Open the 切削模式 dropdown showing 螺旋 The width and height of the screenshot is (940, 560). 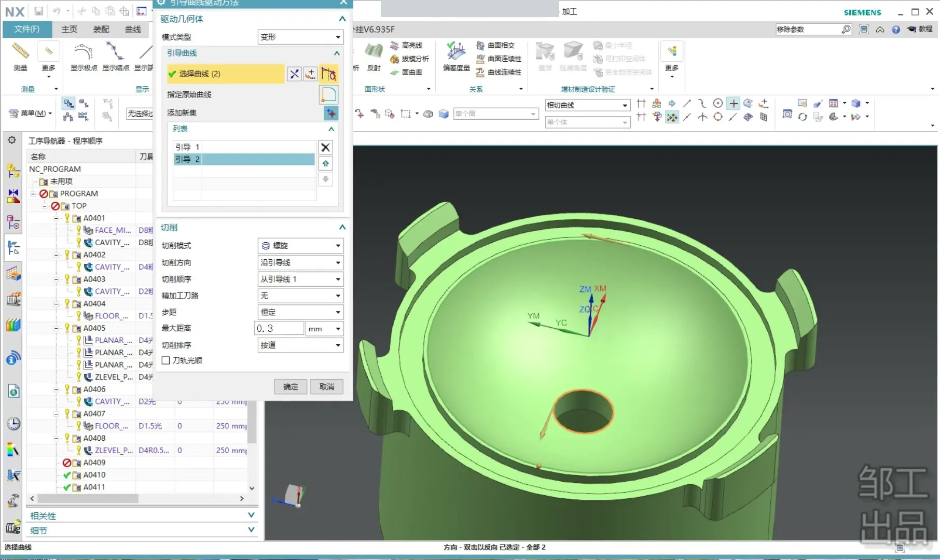tap(300, 246)
